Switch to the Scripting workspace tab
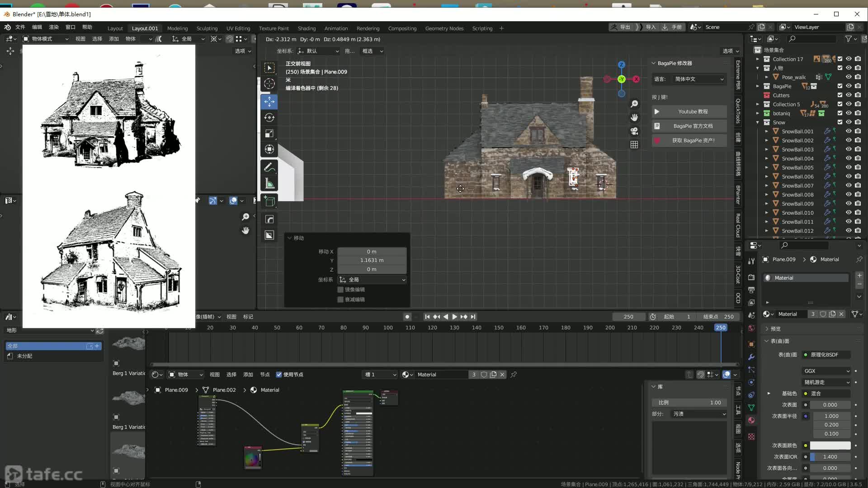Viewport: 868px width, 488px height. [482, 28]
